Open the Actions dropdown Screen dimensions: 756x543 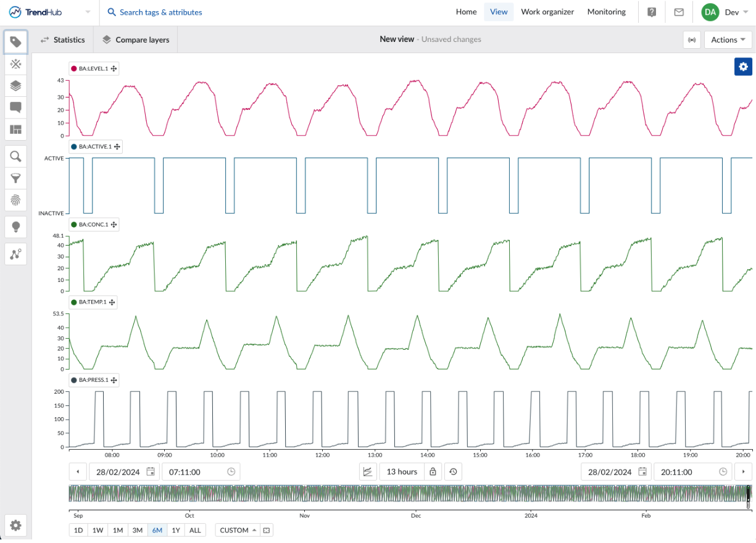click(728, 40)
